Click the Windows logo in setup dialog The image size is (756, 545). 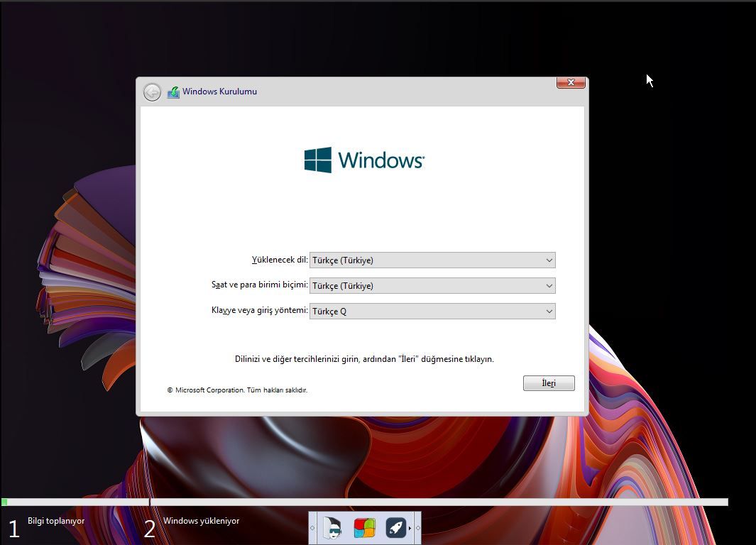364,160
